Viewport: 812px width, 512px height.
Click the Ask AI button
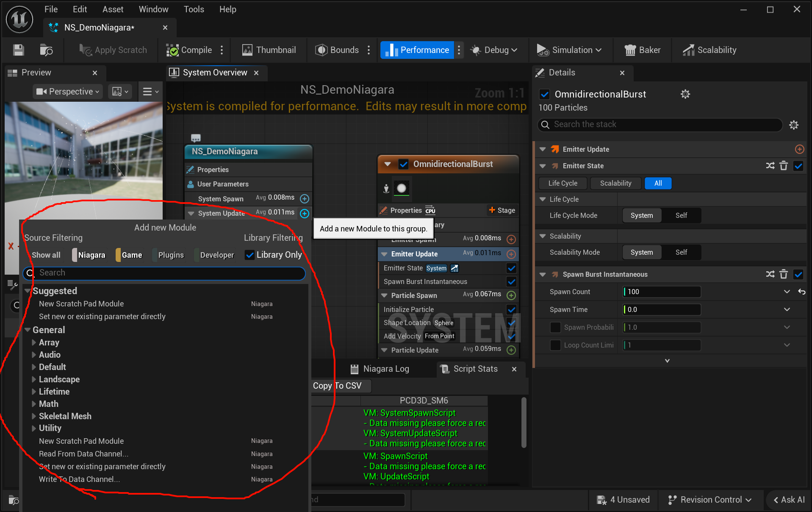click(x=789, y=500)
